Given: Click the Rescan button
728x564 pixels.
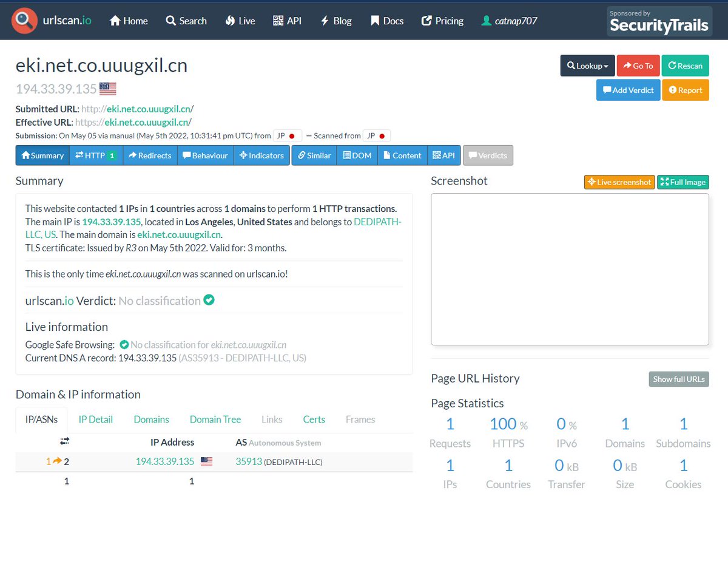Looking at the screenshot, I should point(686,66).
